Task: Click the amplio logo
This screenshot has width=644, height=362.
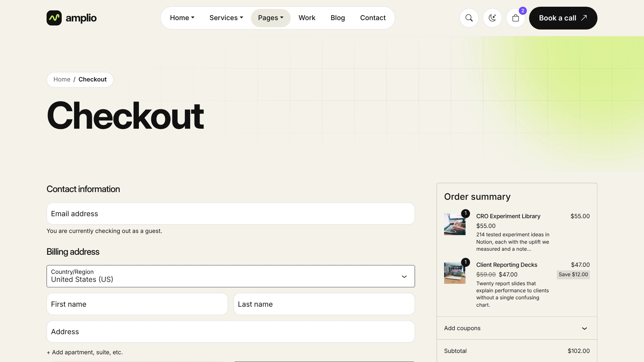Action: (x=71, y=18)
